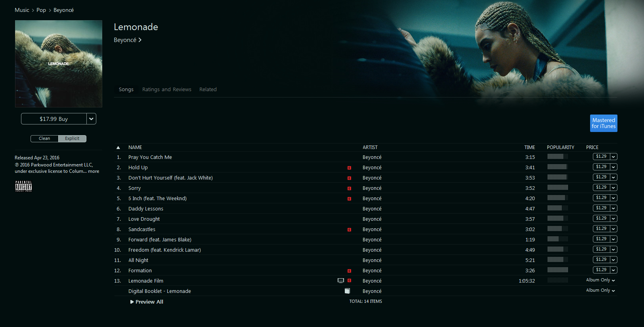This screenshot has height=327, width=644.
Task: Click the explicit badge on 6 Inch
Action: coord(349,199)
